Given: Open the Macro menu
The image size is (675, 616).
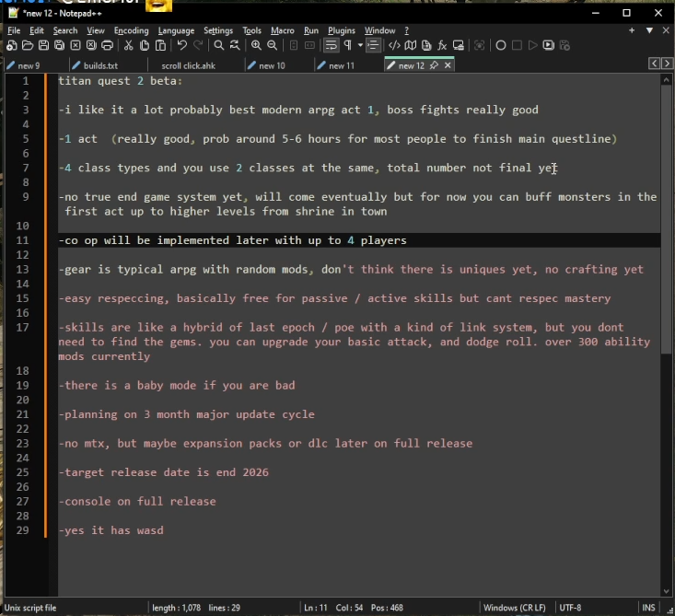Looking at the screenshot, I should tap(283, 30).
